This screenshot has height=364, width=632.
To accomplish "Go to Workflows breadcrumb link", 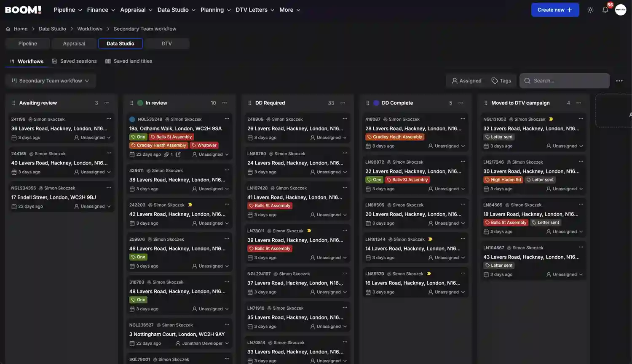I will tap(90, 29).
